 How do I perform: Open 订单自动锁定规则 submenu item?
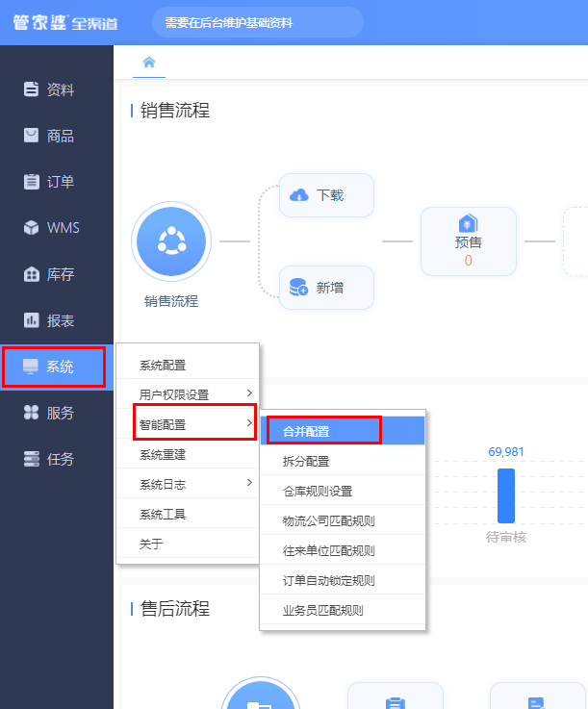tap(343, 580)
